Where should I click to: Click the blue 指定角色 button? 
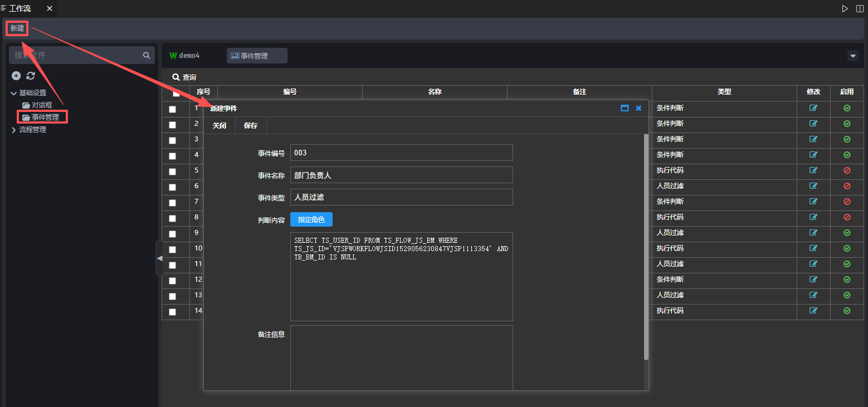[x=311, y=220]
